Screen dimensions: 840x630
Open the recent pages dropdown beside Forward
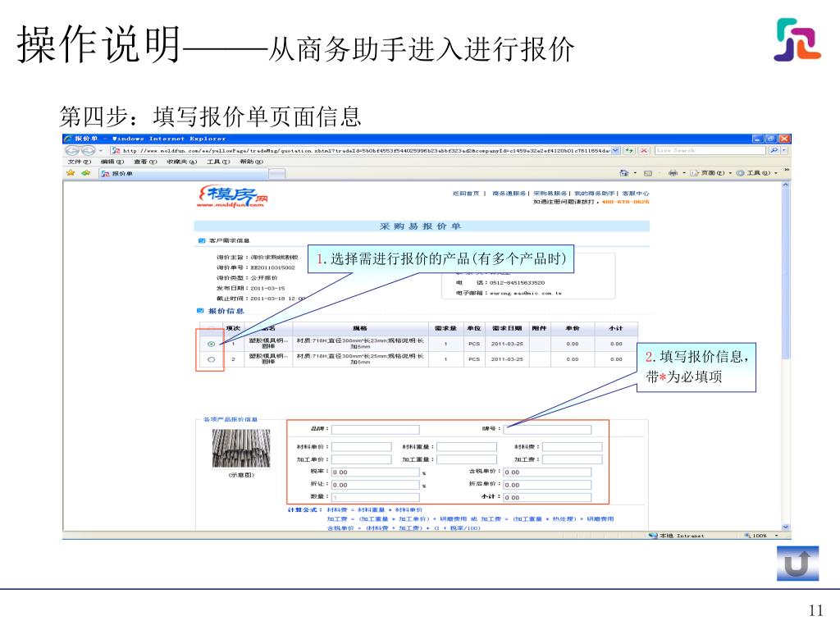[x=100, y=151]
